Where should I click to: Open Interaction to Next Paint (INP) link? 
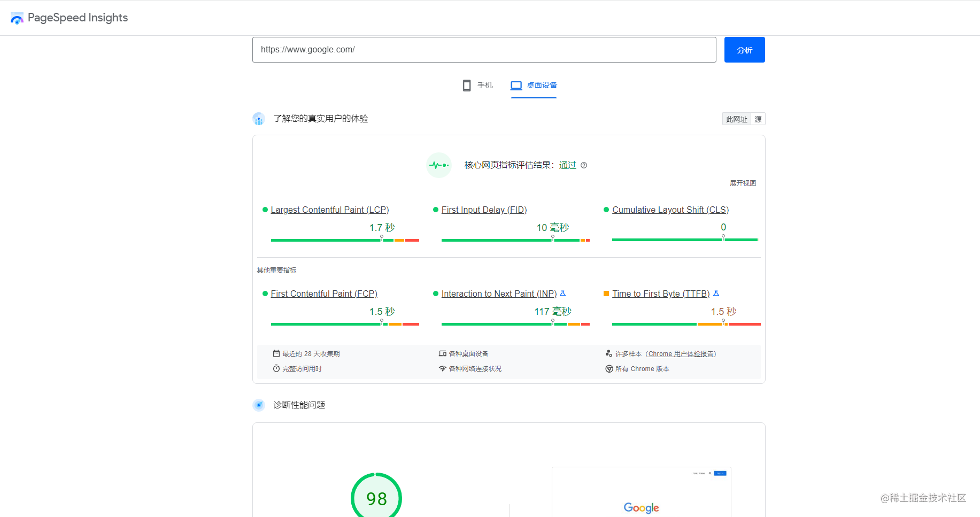coord(499,294)
